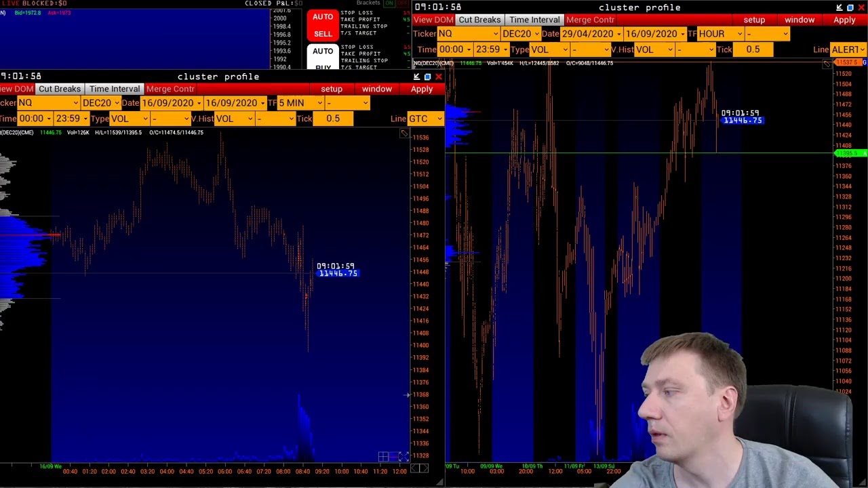Click blue maximize icon of 5 MIN window
Screen dimensions: 868x488
(427, 77)
